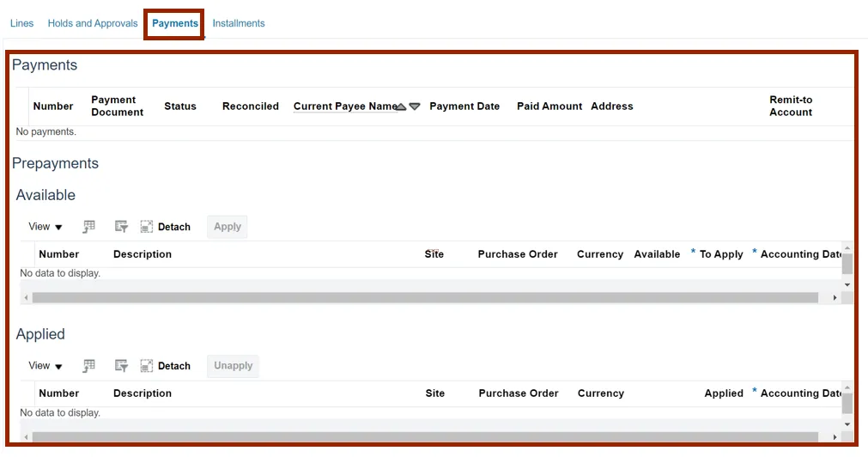Image resolution: width=868 pixels, height=457 pixels.
Task: Click the Freeze icon in Available toolbar
Action: pyautogui.click(x=88, y=227)
